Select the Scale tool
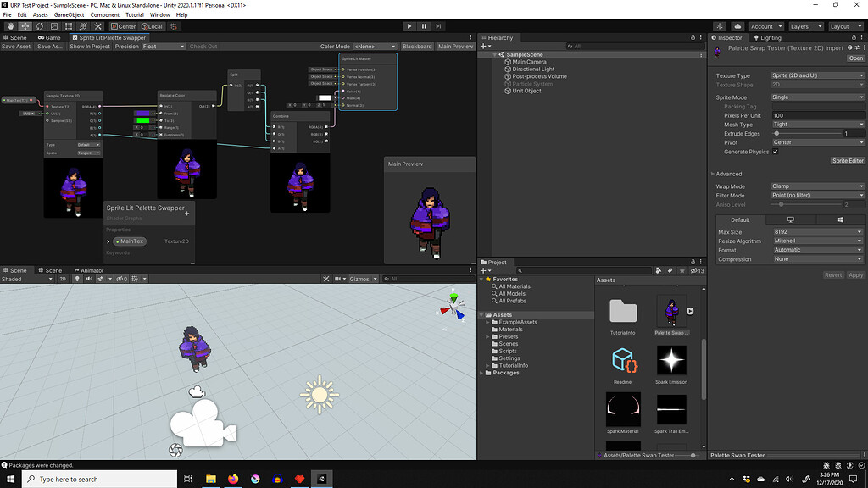The height and width of the screenshot is (488, 868). pos(53,25)
